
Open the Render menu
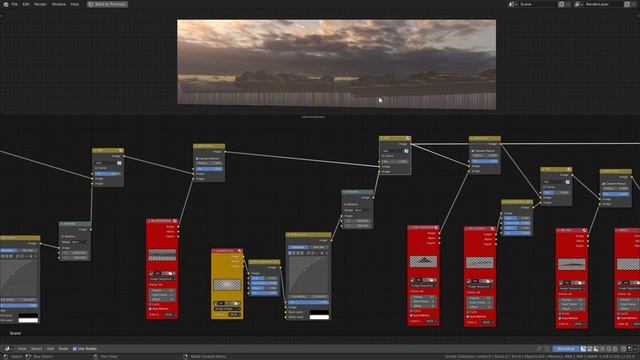40,4
